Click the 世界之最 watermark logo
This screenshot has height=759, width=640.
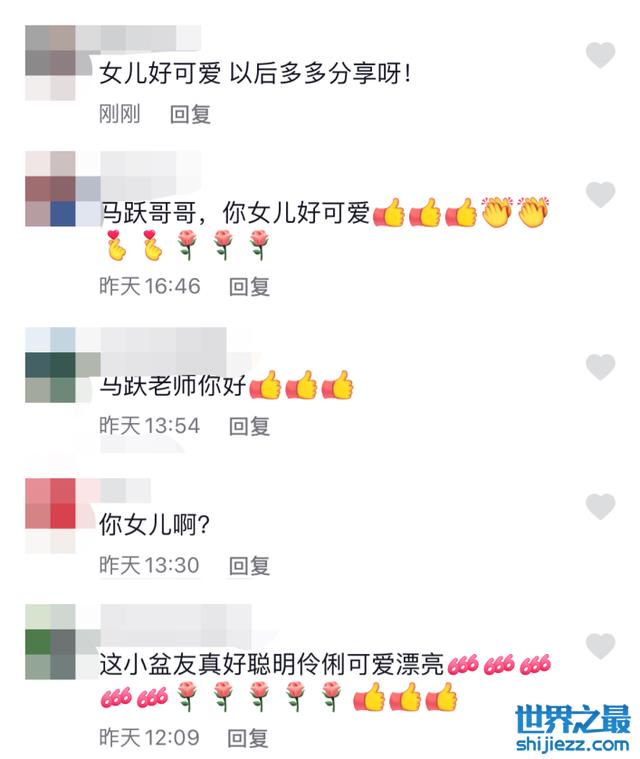click(x=573, y=720)
